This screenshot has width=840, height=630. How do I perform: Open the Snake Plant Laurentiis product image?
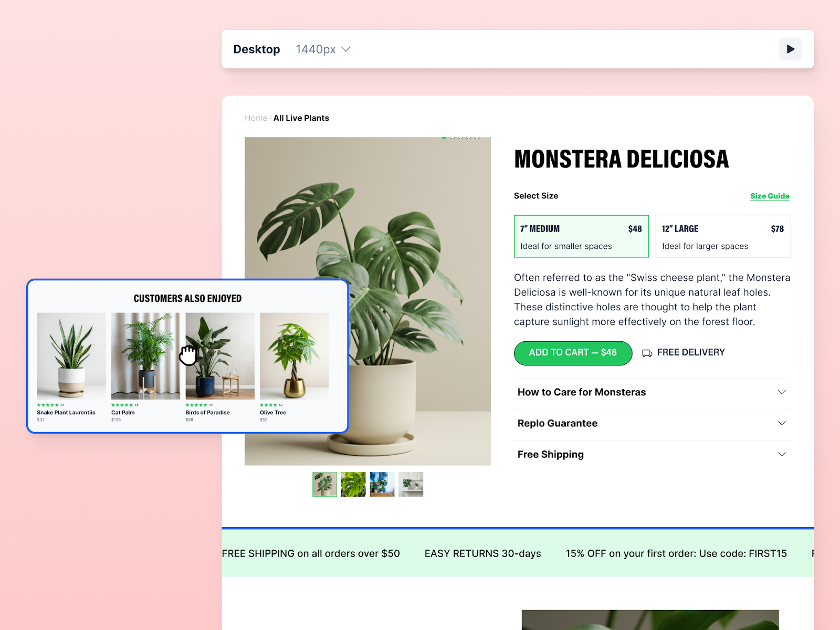71,356
